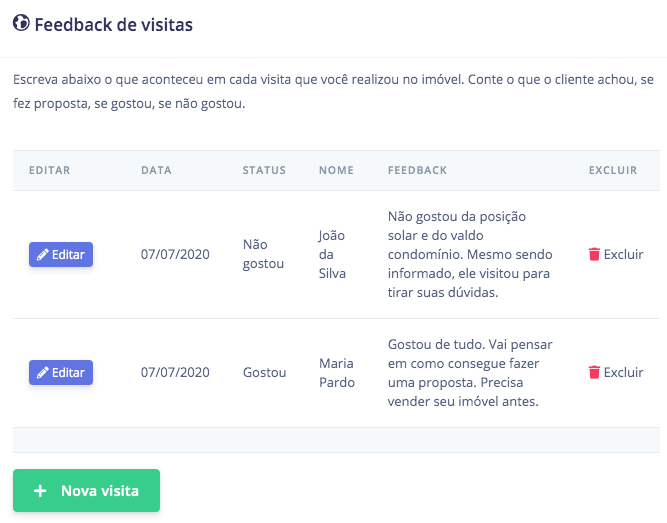Click the DATA column header
Screen dimensions: 667x523
(156, 170)
